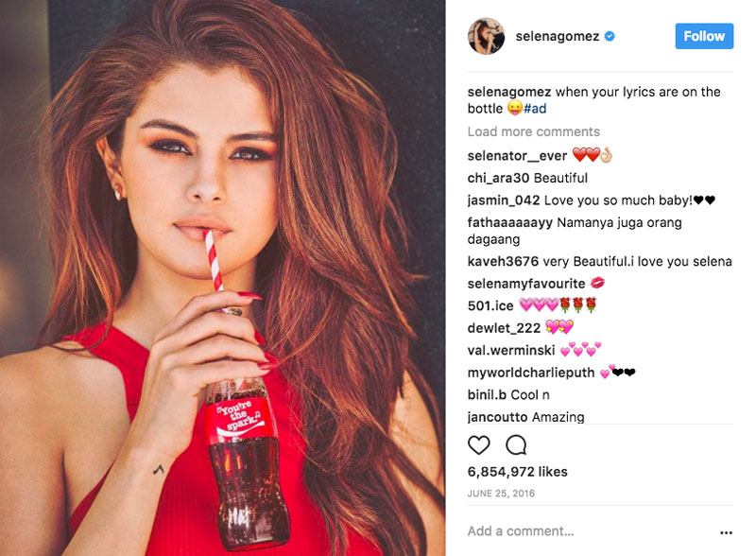The width and height of the screenshot is (756, 556).
Task: Open the three-dot more options menu
Action: pyautogui.click(x=726, y=532)
